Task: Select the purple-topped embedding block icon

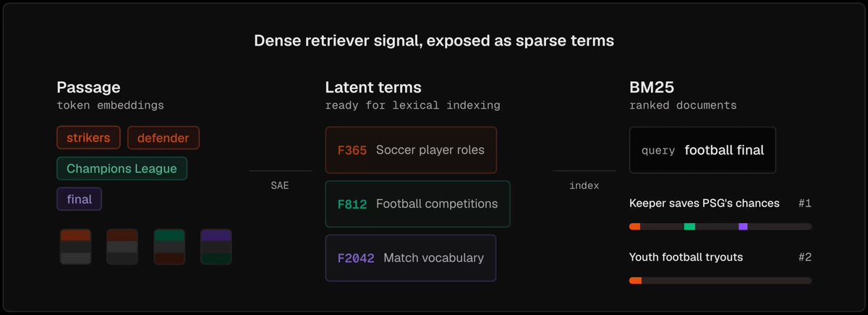Action: [x=216, y=247]
